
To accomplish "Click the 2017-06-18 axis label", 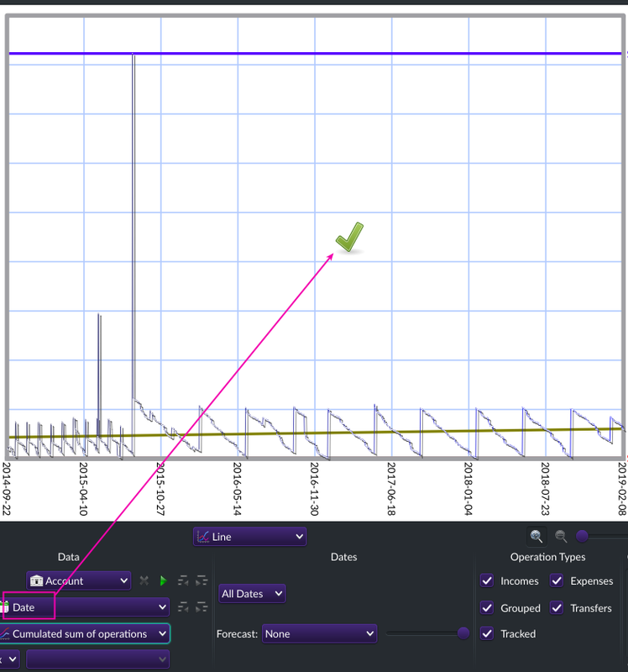I will 391,488.
